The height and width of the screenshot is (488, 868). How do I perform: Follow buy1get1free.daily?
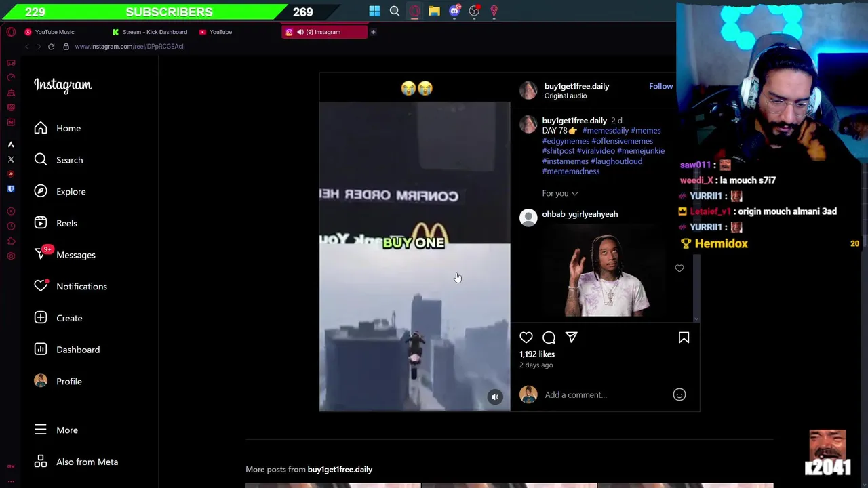660,86
